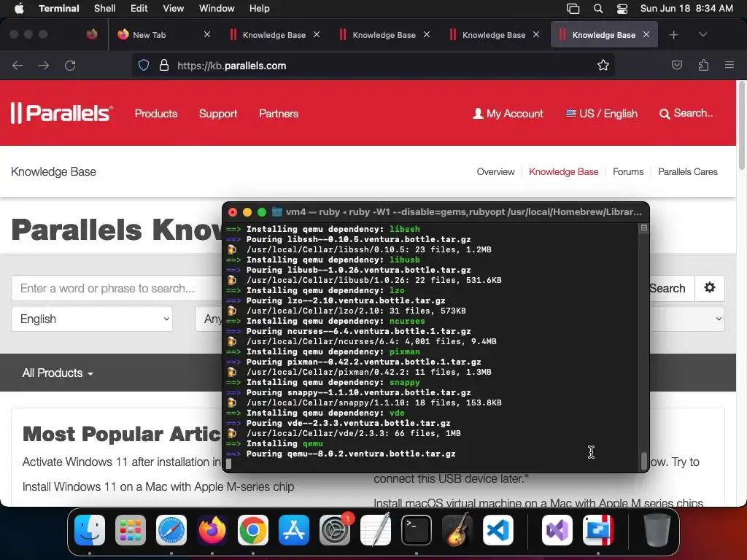The height and width of the screenshot is (560, 747).
Task: Open the Edit menu
Action: pos(139,8)
